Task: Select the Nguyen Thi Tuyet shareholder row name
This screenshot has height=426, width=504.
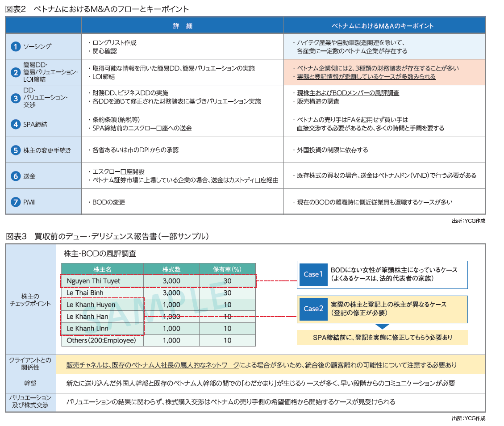Action: (x=93, y=281)
